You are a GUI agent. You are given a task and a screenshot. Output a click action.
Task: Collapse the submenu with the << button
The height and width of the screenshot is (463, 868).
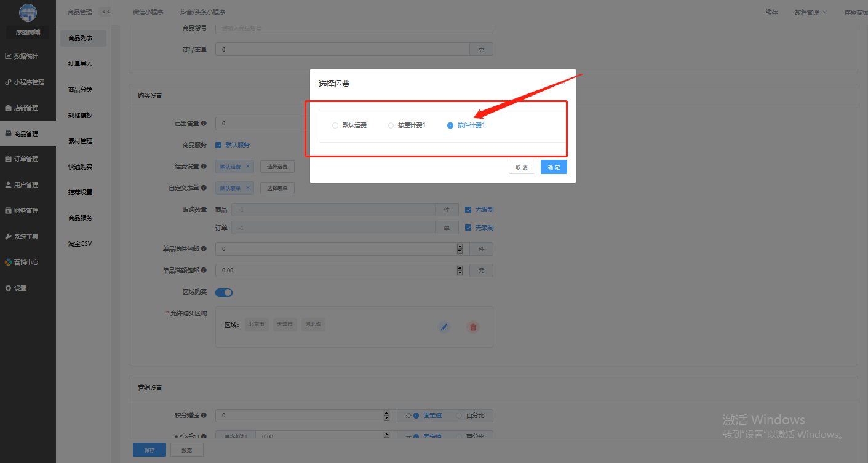click(106, 12)
